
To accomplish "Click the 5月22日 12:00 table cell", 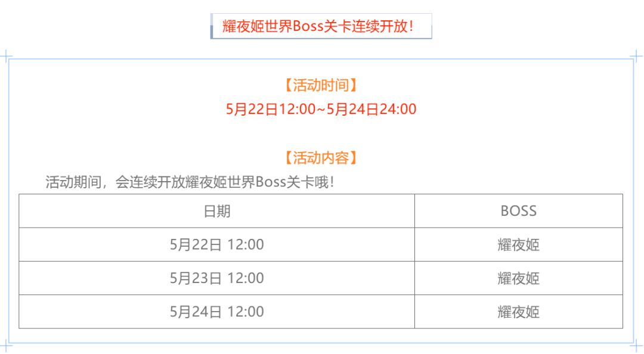I will [x=217, y=244].
